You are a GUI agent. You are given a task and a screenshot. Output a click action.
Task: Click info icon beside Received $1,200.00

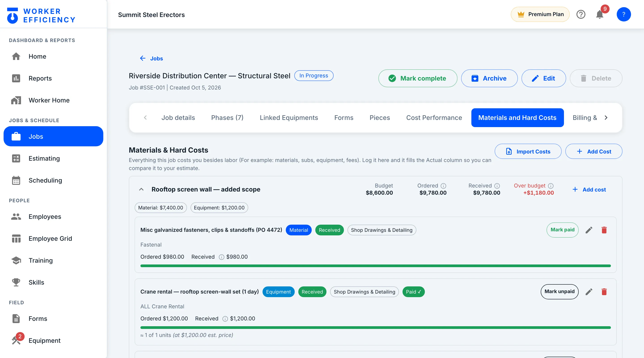(225, 319)
